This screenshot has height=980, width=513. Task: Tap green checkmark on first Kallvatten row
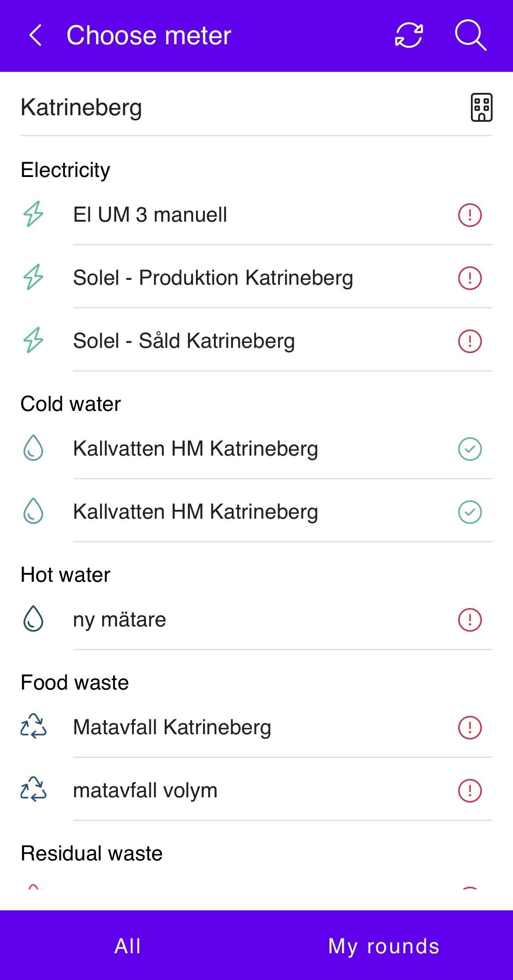pos(470,449)
